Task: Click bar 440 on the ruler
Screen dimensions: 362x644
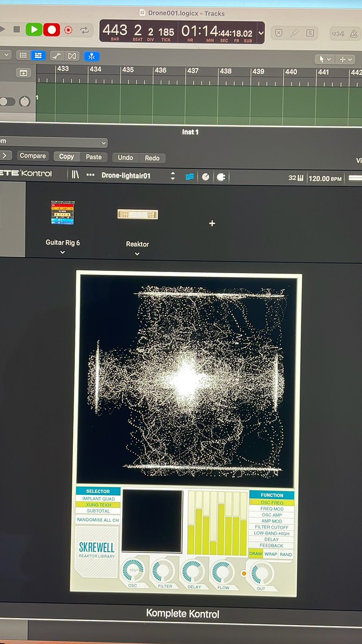Action: 291,71
